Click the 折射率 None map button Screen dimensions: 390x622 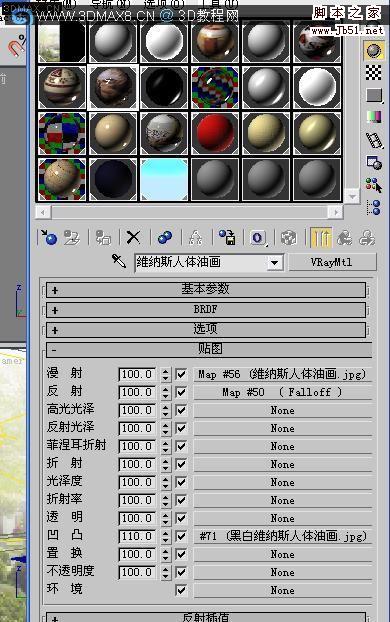[282, 500]
